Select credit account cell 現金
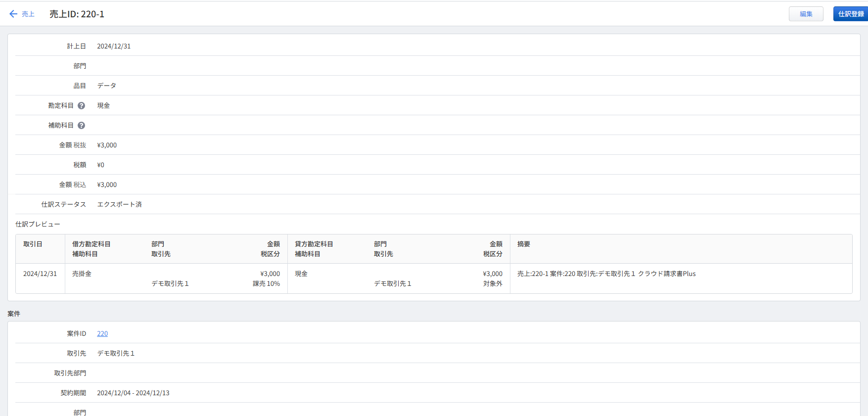This screenshot has width=868, height=416. 301,274
